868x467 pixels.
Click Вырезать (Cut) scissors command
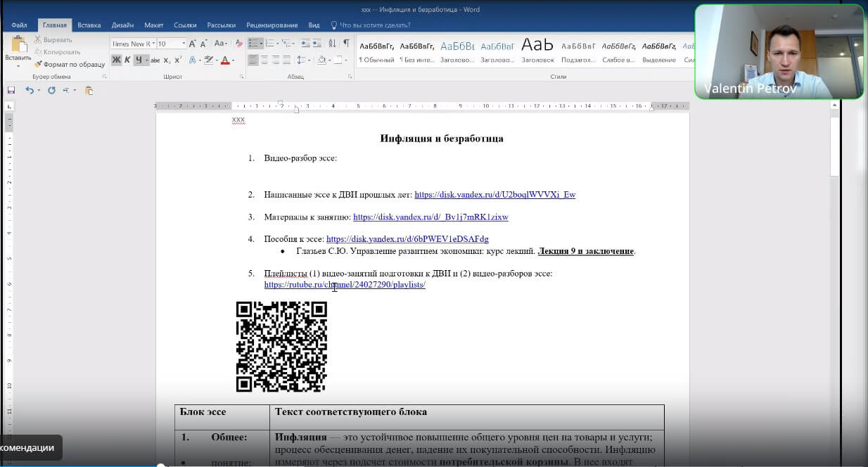click(x=52, y=40)
